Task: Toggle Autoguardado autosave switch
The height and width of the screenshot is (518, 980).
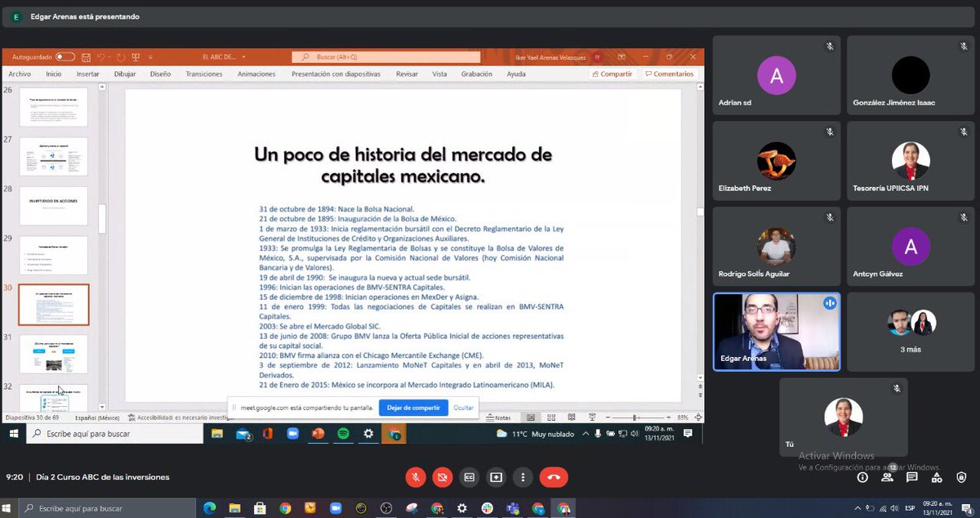Action: pos(65,57)
